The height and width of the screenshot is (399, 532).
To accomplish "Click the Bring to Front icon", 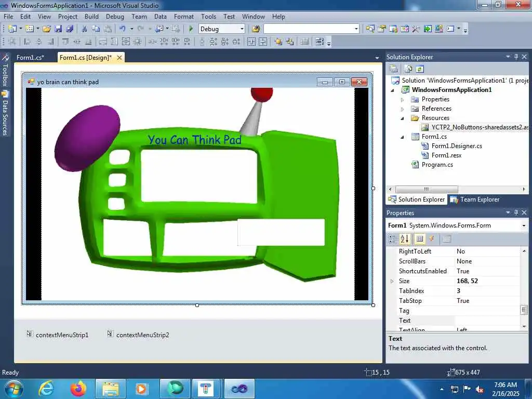I will [x=278, y=42].
